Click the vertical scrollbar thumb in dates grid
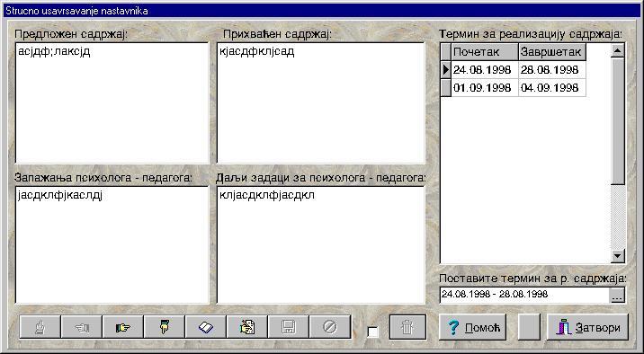 pyautogui.click(x=617, y=121)
